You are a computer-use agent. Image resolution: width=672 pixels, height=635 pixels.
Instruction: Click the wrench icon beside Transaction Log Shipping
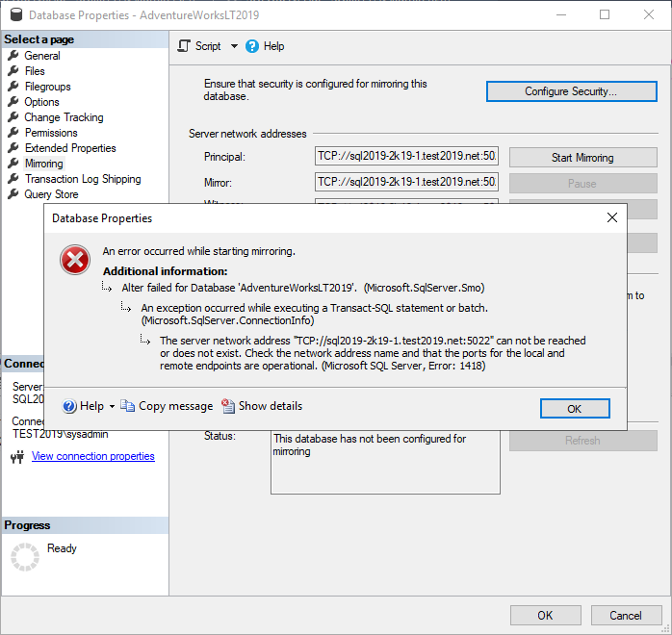tap(13, 179)
